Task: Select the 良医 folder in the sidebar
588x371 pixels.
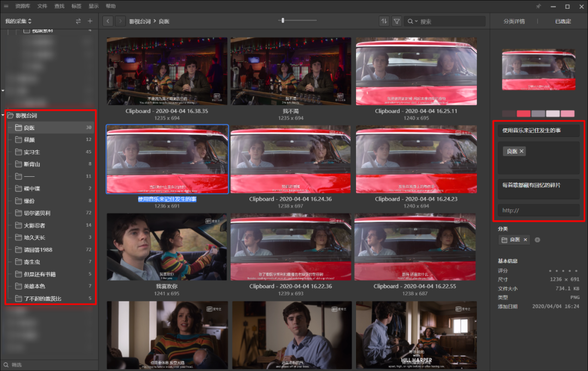Action: (50, 128)
